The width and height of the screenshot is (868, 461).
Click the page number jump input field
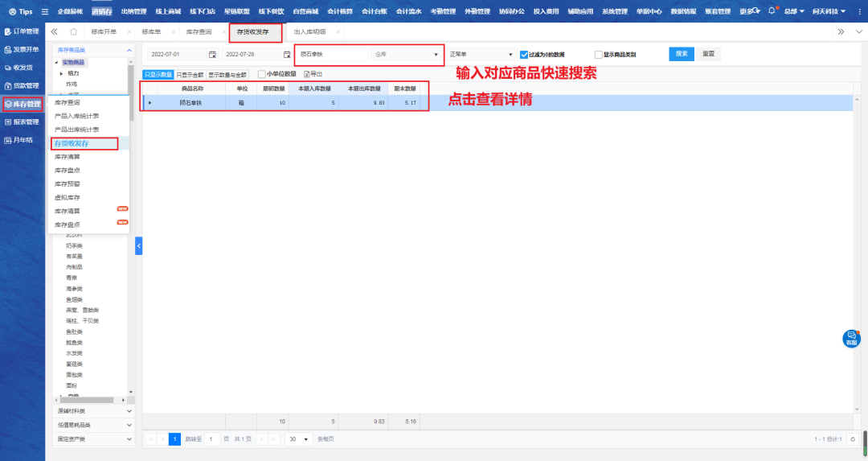212,439
